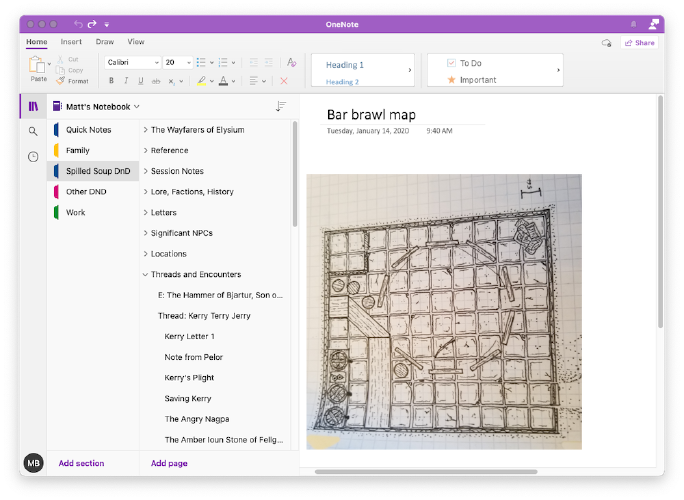Click the sync status cloud icon
The height and width of the screenshot is (500, 684).
coord(606,43)
